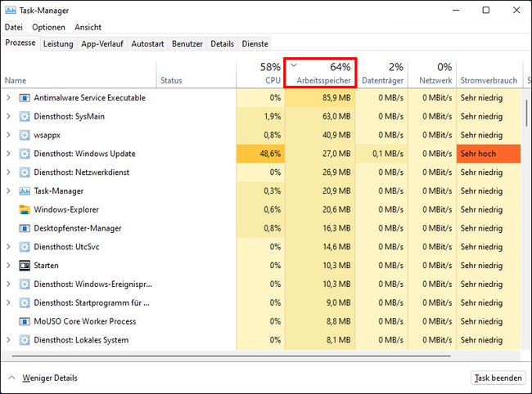The height and width of the screenshot is (394, 532).
Task: Click the vertical scrollbar on the right
Action: click(526, 113)
